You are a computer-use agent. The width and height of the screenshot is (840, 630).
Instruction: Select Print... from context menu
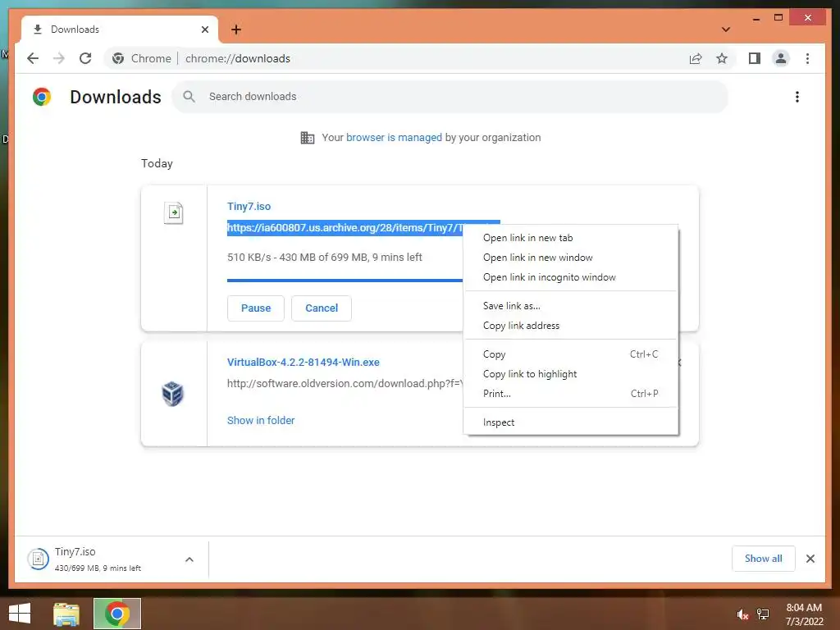tap(571, 394)
